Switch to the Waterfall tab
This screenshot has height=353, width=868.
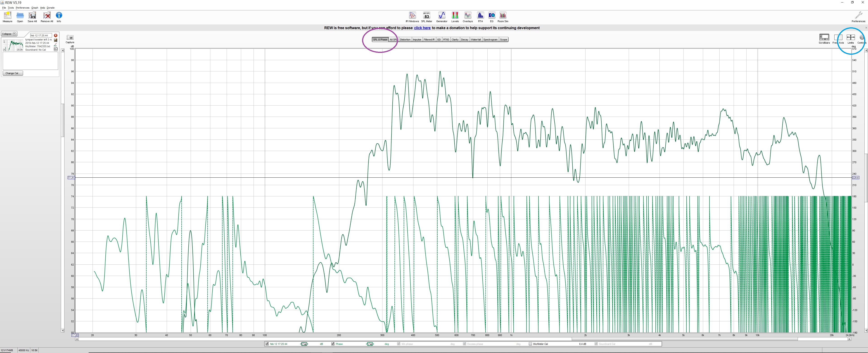click(x=475, y=40)
